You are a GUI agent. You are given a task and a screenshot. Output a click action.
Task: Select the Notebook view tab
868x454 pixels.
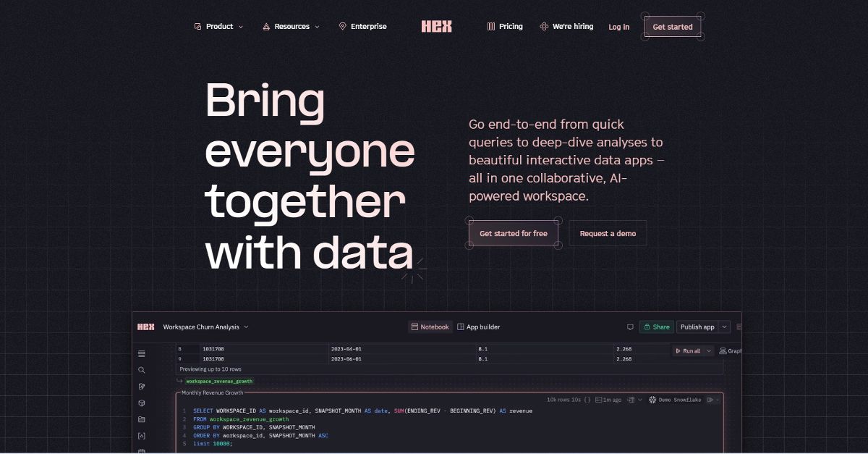click(x=430, y=327)
